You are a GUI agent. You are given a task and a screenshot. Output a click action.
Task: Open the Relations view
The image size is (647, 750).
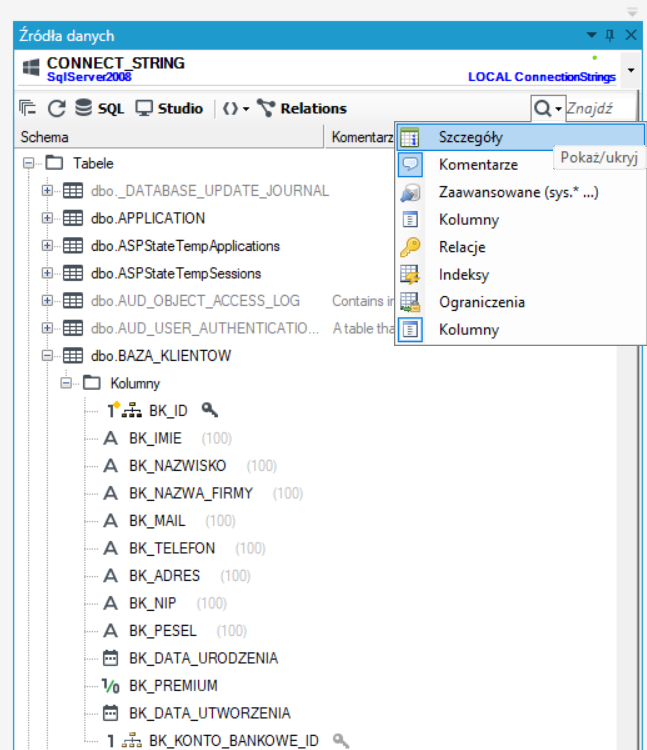(302, 108)
